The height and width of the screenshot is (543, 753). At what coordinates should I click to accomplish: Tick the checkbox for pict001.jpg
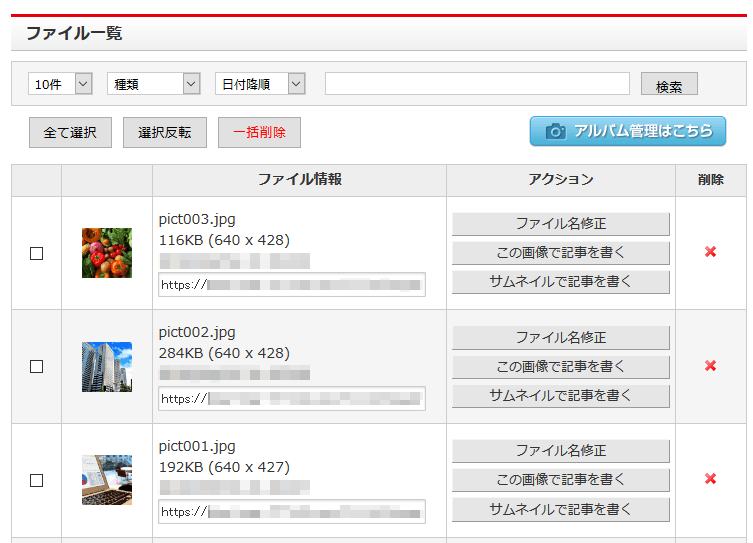[36, 481]
